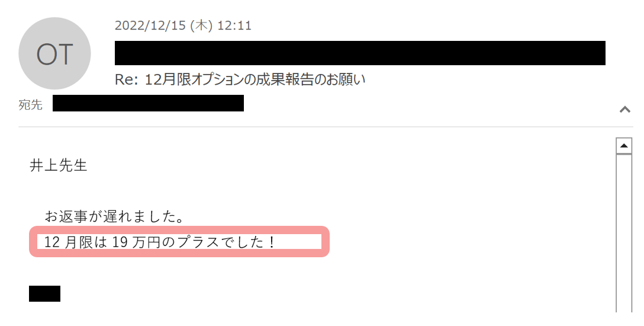Click the (木) weekday in the timestamp
The width and height of the screenshot is (644, 326).
(x=202, y=25)
